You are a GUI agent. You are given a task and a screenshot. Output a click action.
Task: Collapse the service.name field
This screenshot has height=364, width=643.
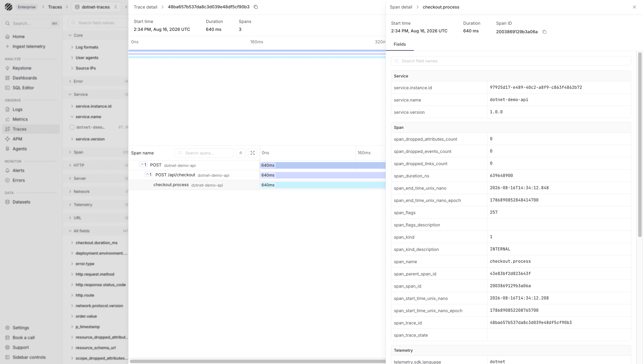72,117
